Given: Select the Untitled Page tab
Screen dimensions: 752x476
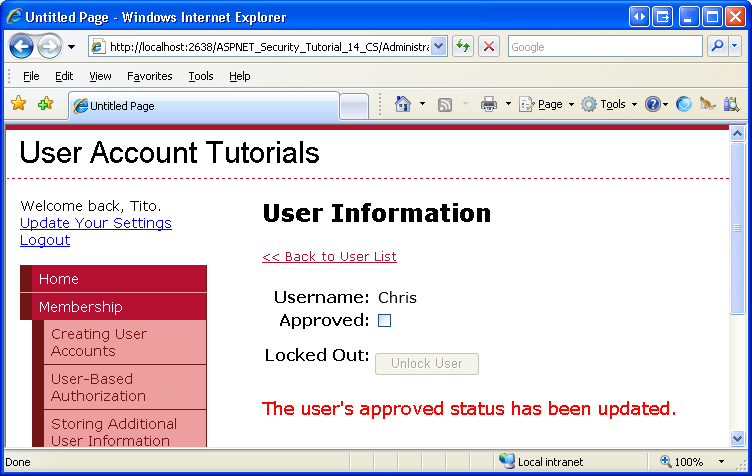Looking at the screenshot, I should (x=204, y=105).
